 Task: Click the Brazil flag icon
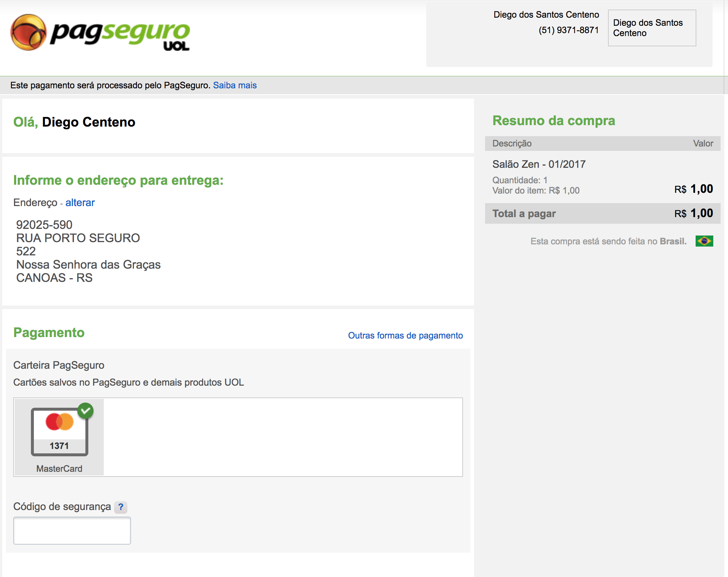click(704, 241)
